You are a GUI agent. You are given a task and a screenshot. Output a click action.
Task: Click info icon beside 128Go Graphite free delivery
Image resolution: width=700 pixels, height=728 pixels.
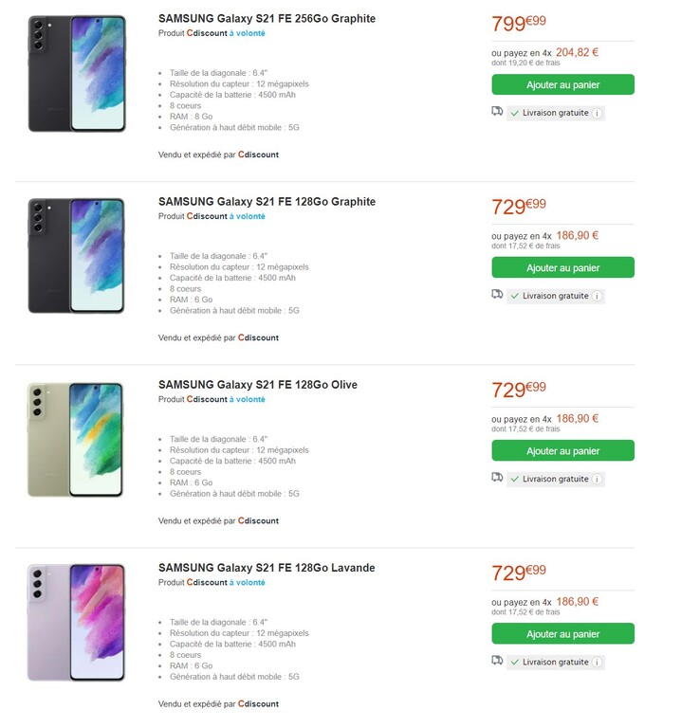[597, 296]
